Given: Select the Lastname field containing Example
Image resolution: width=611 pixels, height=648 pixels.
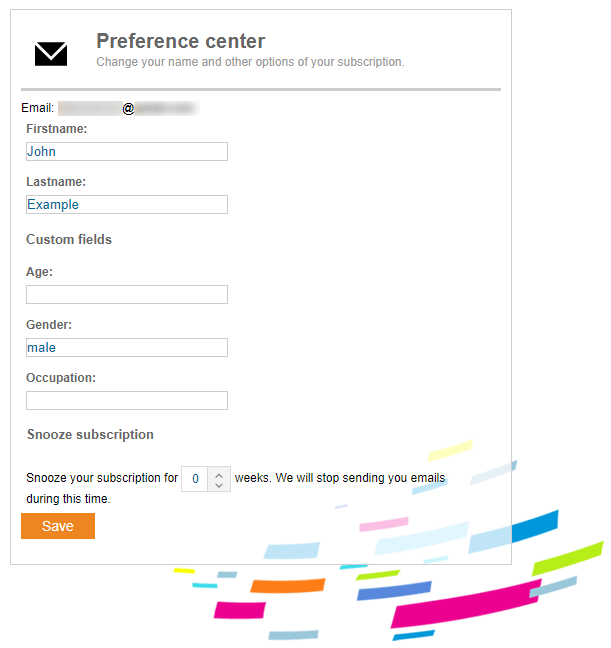Looking at the screenshot, I should tap(127, 205).
